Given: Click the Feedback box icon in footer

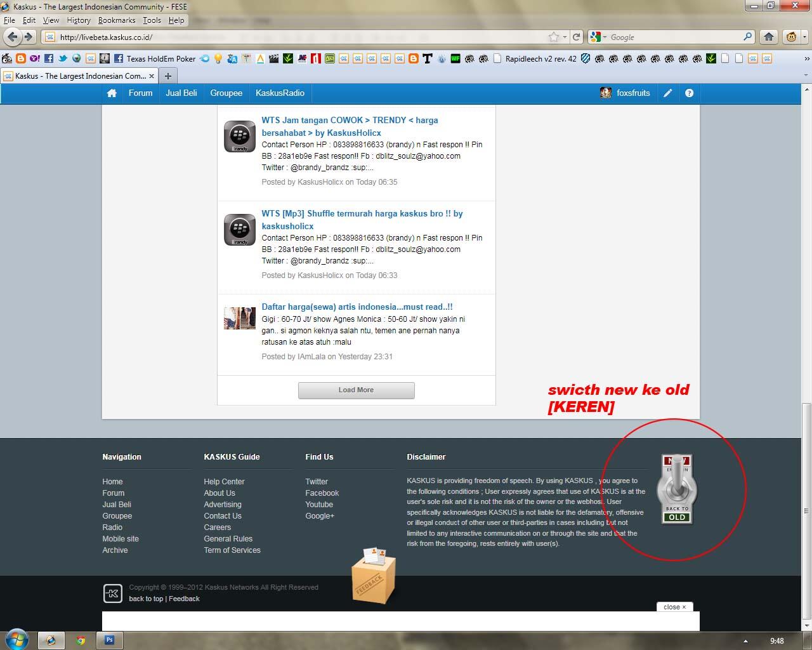Looking at the screenshot, I should click(x=374, y=575).
